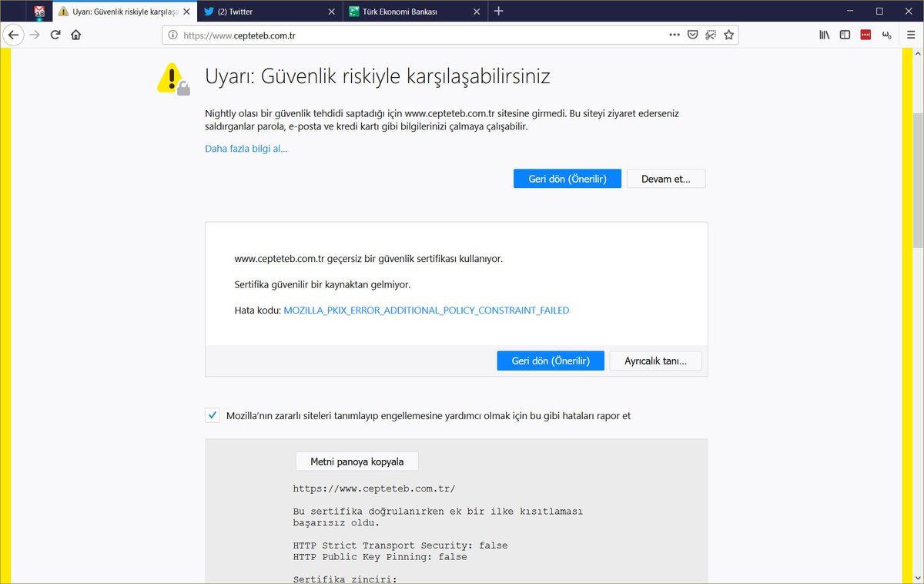Image resolution: width=924 pixels, height=584 pixels.
Task: Switch to Türk Ekonomi Bankası tab
Action: (414, 12)
